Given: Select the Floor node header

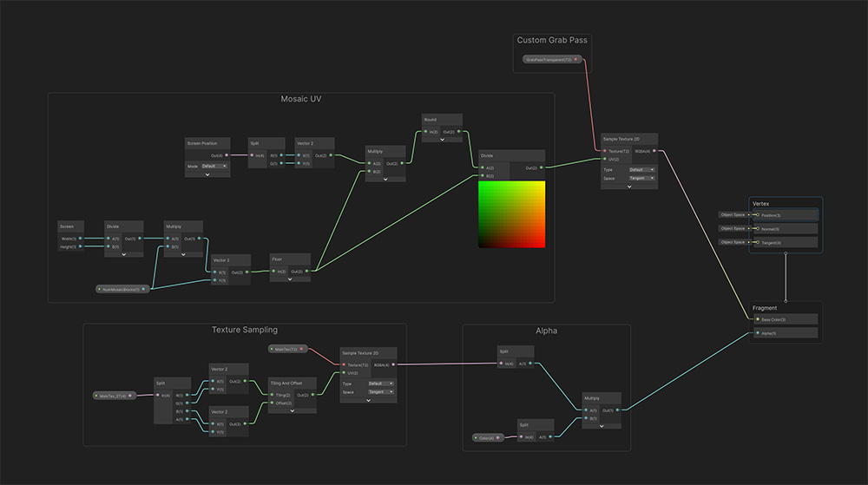Looking at the screenshot, I should tap(290, 259).
